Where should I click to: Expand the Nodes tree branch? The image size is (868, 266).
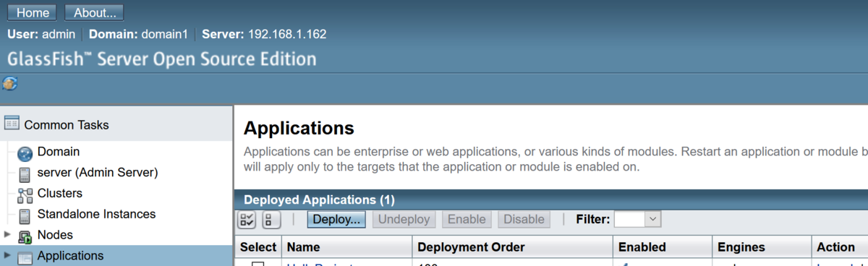pos(7,235)
